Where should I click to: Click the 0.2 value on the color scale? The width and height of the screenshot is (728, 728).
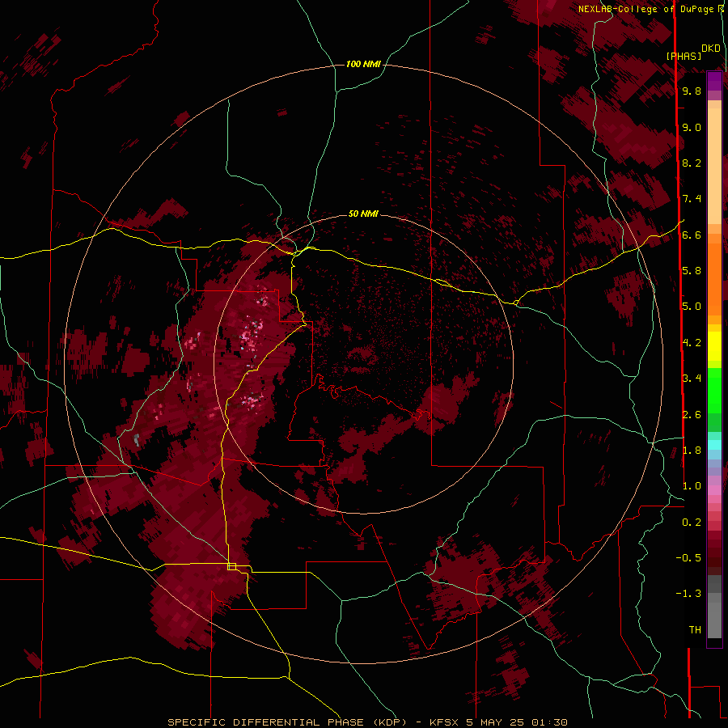[692, 522]
